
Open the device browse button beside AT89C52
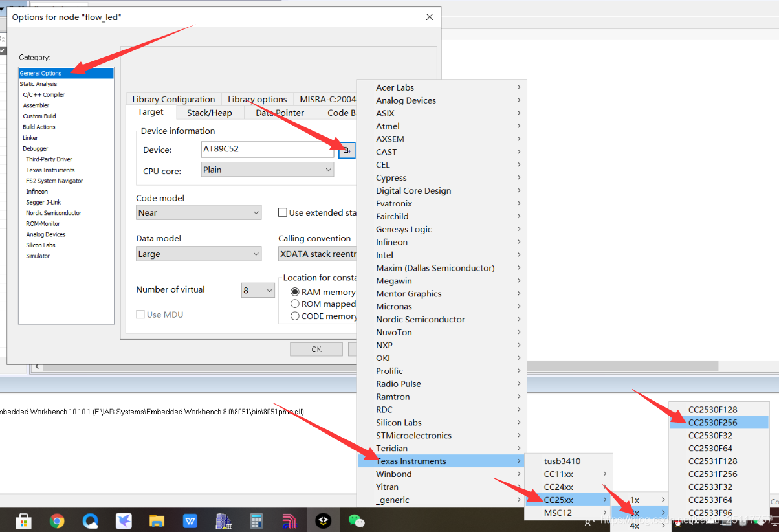pyautogui.click(x=347, y=150)
